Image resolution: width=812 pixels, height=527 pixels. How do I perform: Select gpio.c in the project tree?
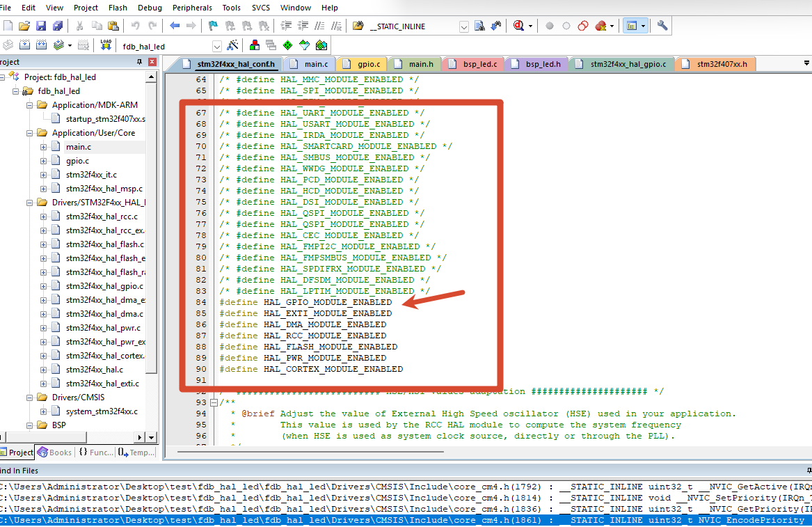pos(78,161)
